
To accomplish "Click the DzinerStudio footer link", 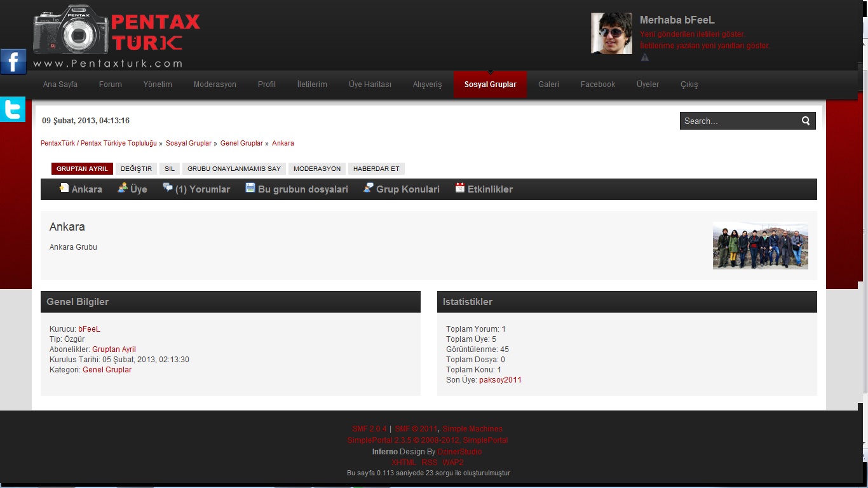I will point(459,452).
